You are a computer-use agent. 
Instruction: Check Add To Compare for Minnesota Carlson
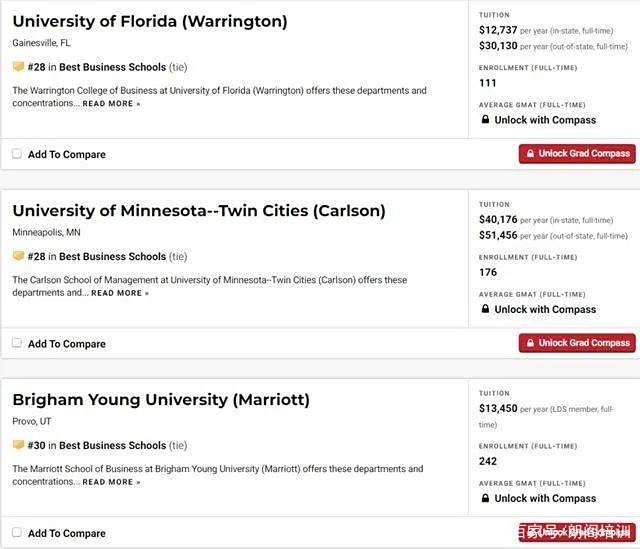(17, 343)
